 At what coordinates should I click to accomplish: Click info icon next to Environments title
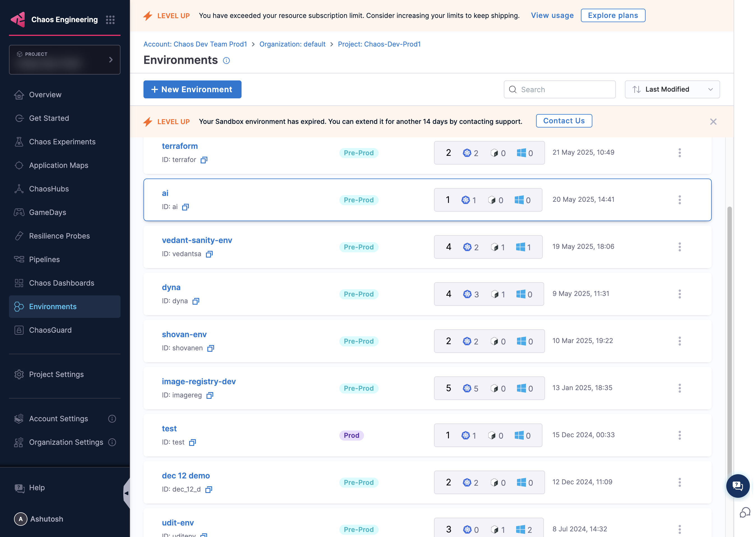pyautogui.click(x=226, y=61)
